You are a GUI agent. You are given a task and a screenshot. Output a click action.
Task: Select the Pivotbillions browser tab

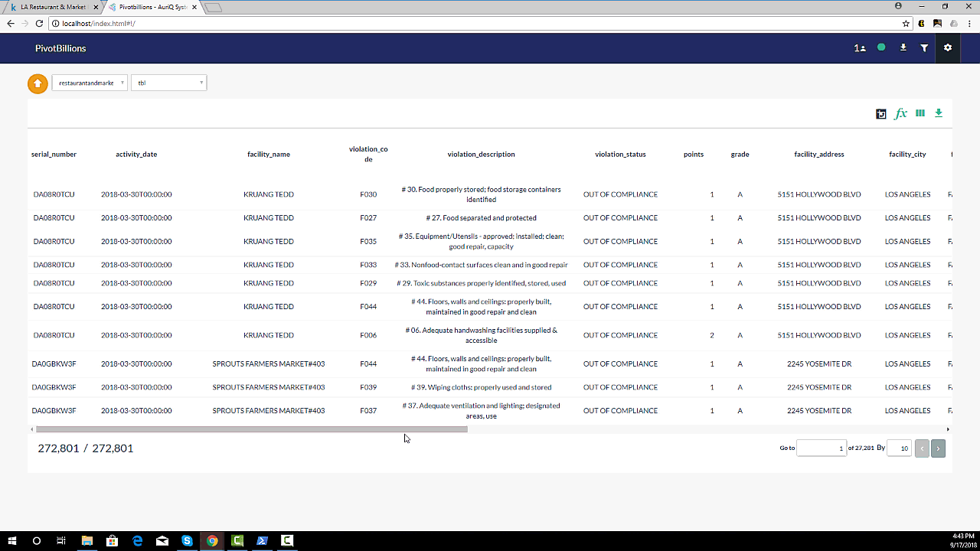152,7
